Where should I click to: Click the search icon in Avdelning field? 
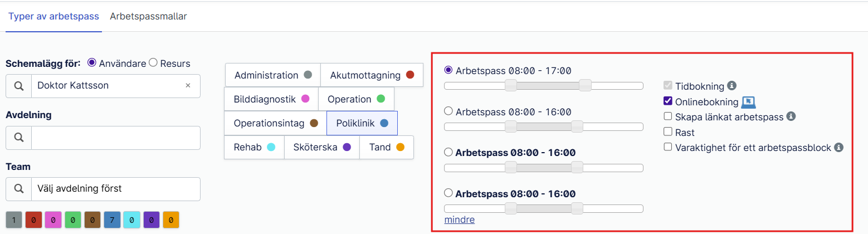[x=18, y=138]
